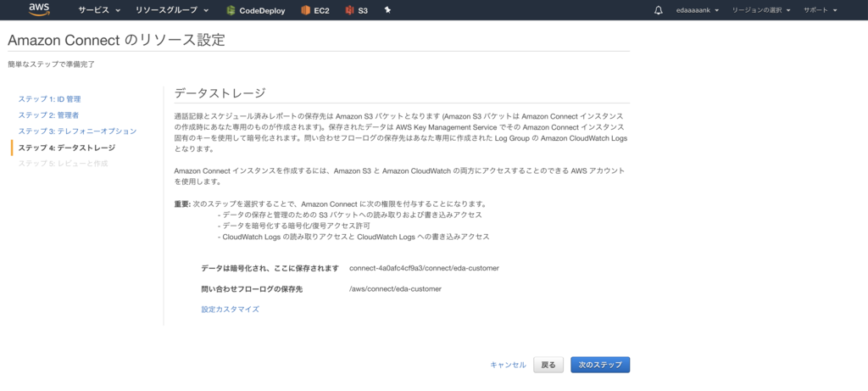
Task: Click the S3 path connect-4a0afc4cf9a3/connect/eda-customer
Action: click(424, 268)
